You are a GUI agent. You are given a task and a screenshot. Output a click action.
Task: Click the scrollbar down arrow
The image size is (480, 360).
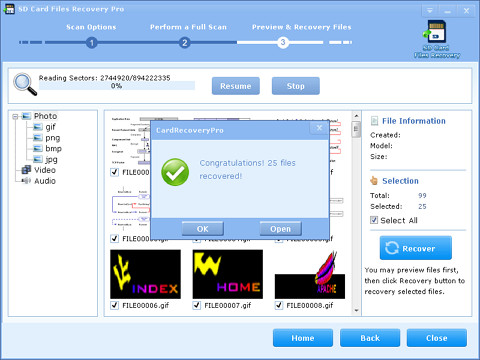point(356,310)
